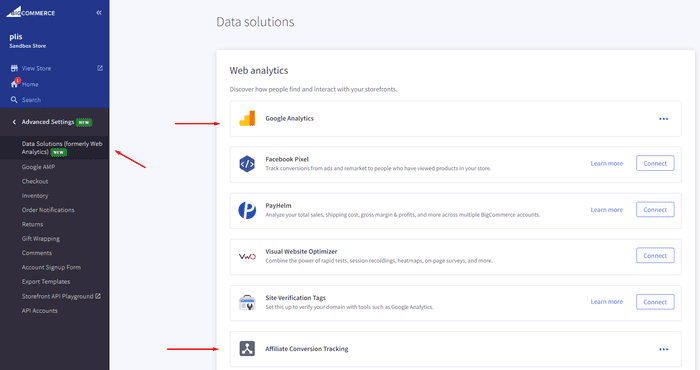Click the Google Analytics logo icon

pyautogui.click(x=247, y=118)
